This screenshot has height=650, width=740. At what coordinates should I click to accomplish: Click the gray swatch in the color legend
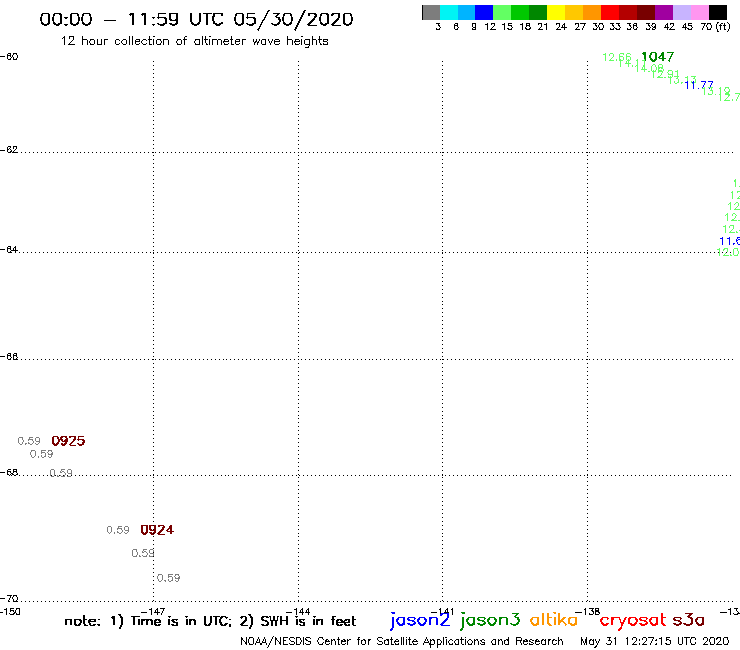pos(431,12)
